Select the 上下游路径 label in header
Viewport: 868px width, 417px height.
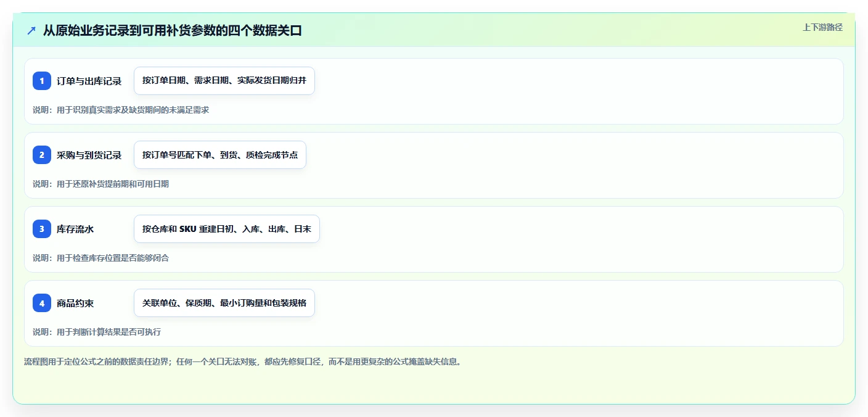coord(822,27)
